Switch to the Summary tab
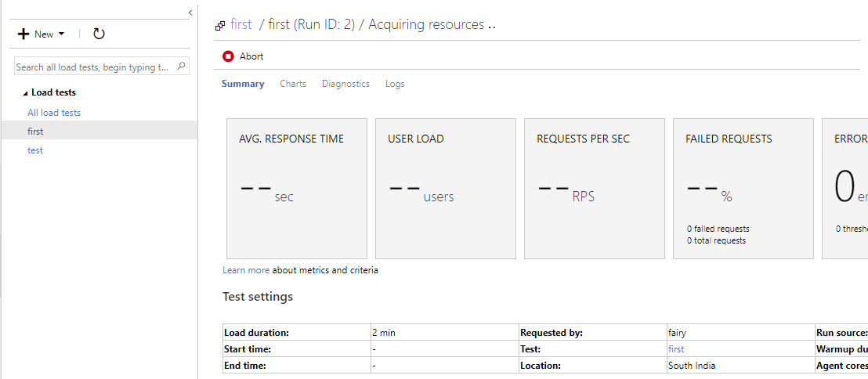The image size is (868, 379). click(x=243, y=84)
